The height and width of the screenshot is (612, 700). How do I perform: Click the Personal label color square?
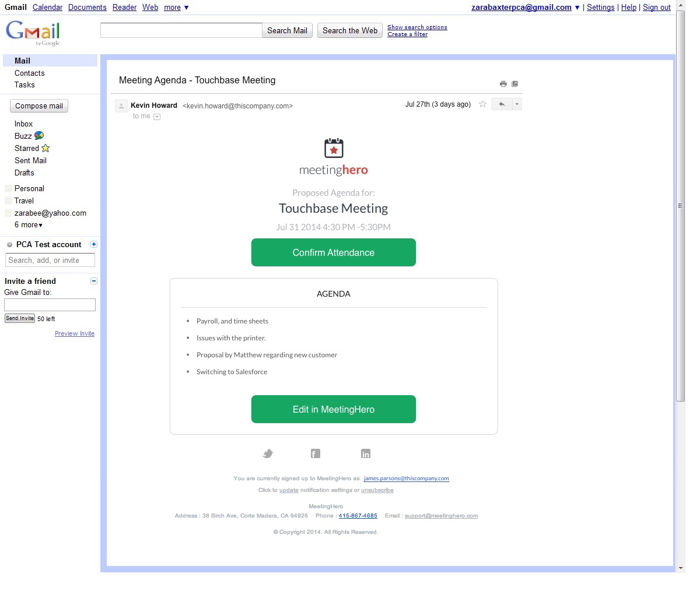coord(8,189)
